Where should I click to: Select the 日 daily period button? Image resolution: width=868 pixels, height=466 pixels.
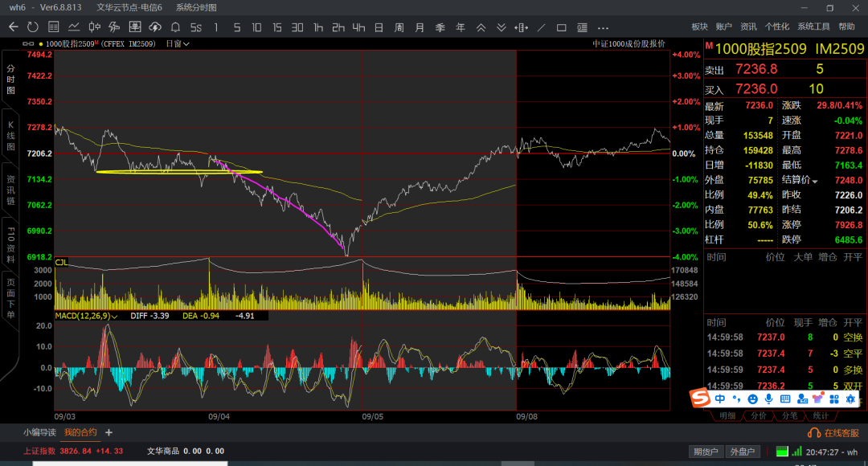click(x=379, y=27)
